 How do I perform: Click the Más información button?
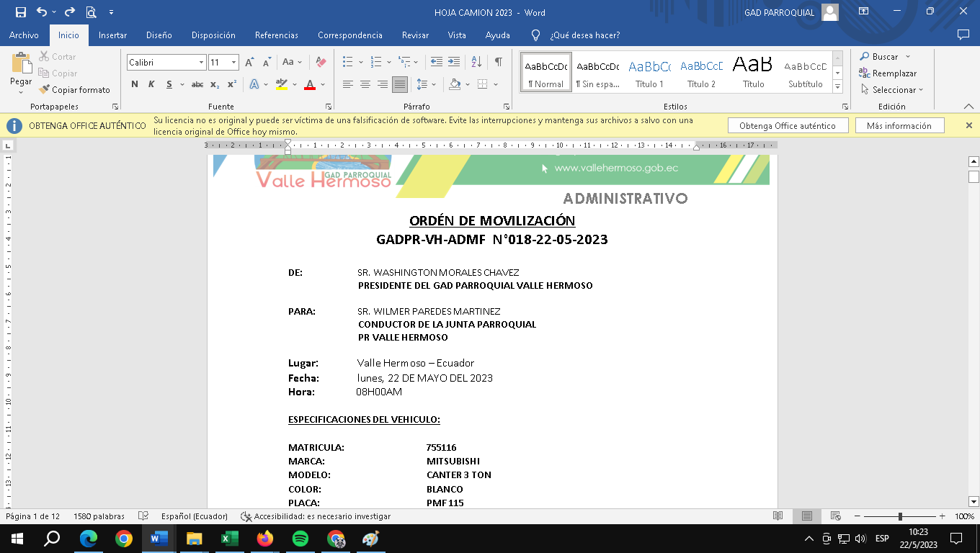899,125
